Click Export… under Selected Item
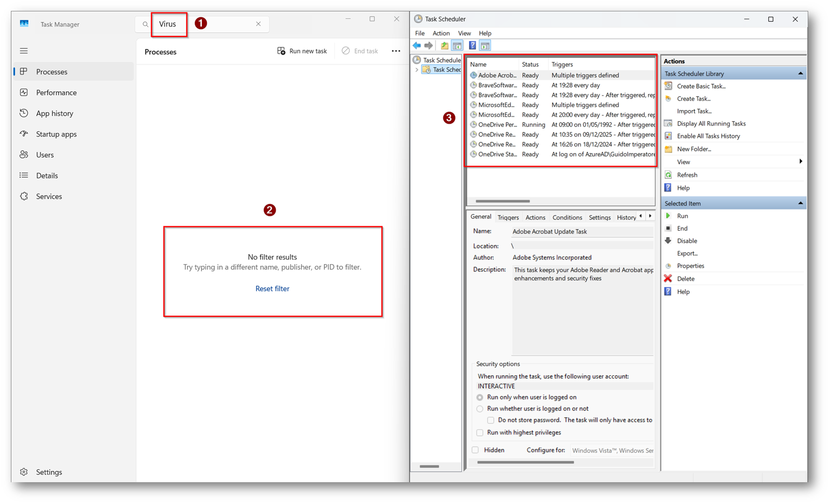Viewport: 830px width, 504px height. 687,253
